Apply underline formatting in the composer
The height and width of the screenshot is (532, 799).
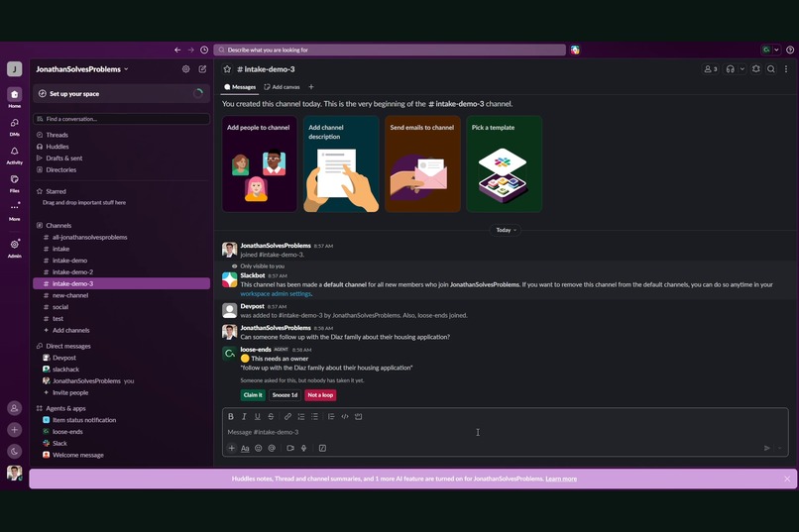point(258,416)
